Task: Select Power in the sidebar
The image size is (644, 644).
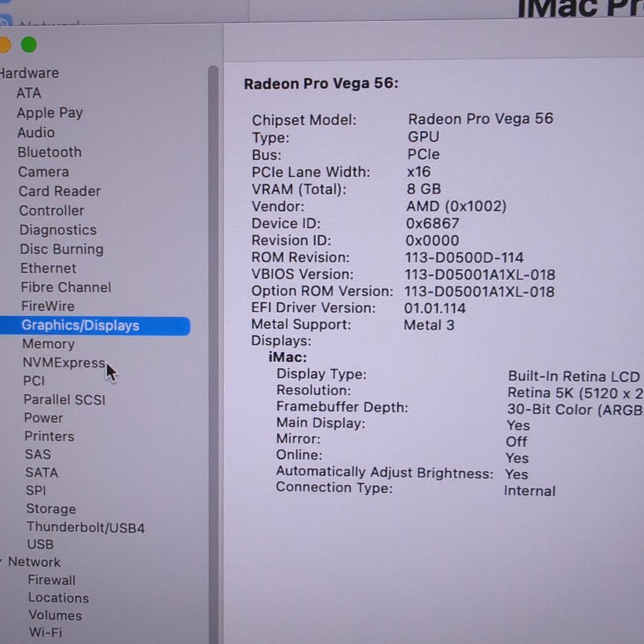Action: (x=44, y=418)
